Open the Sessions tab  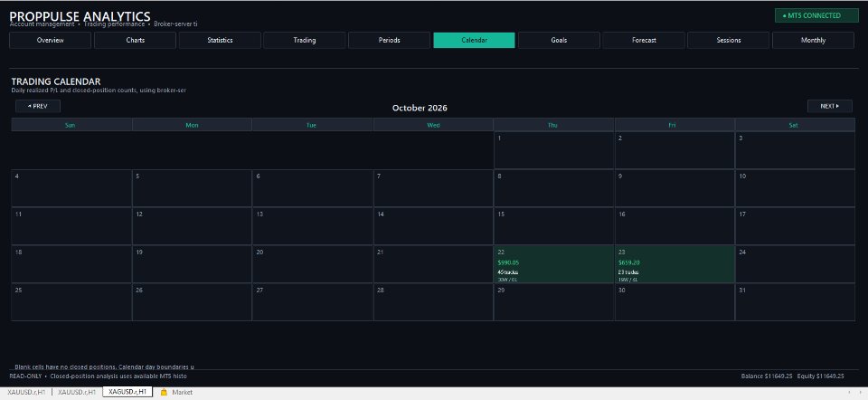click(x=729, y=41)
